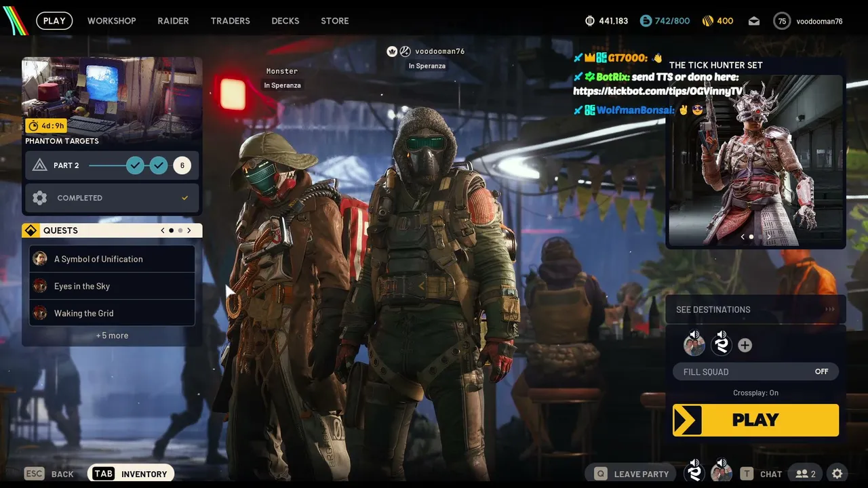Mute the R-logo avatar's speaker in squad panel
868x488 pixels.
pyautogui.click(x=722, y=335)
